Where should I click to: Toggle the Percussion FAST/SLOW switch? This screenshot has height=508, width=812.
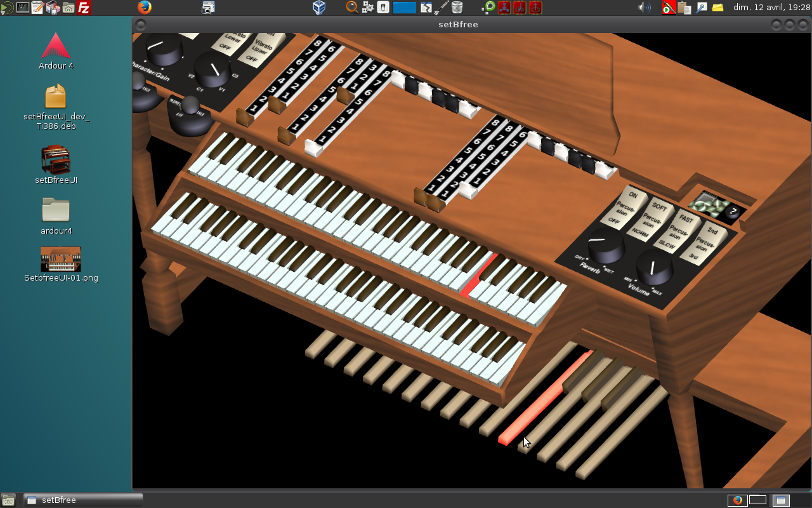click(x=676, y=230)
